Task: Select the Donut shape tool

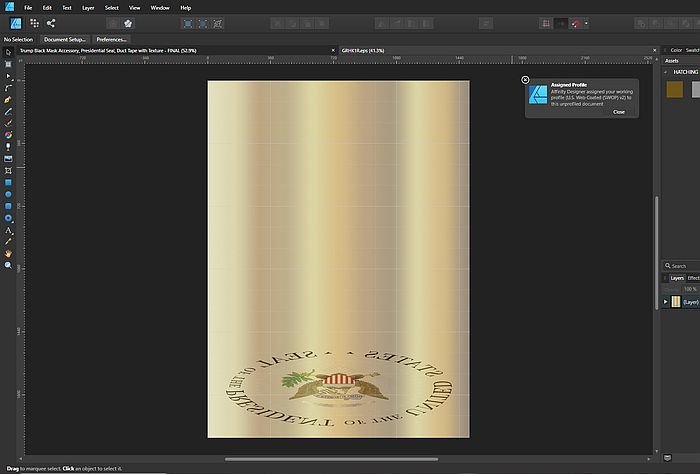Action: pyautogui.click(x=8, y=218)
